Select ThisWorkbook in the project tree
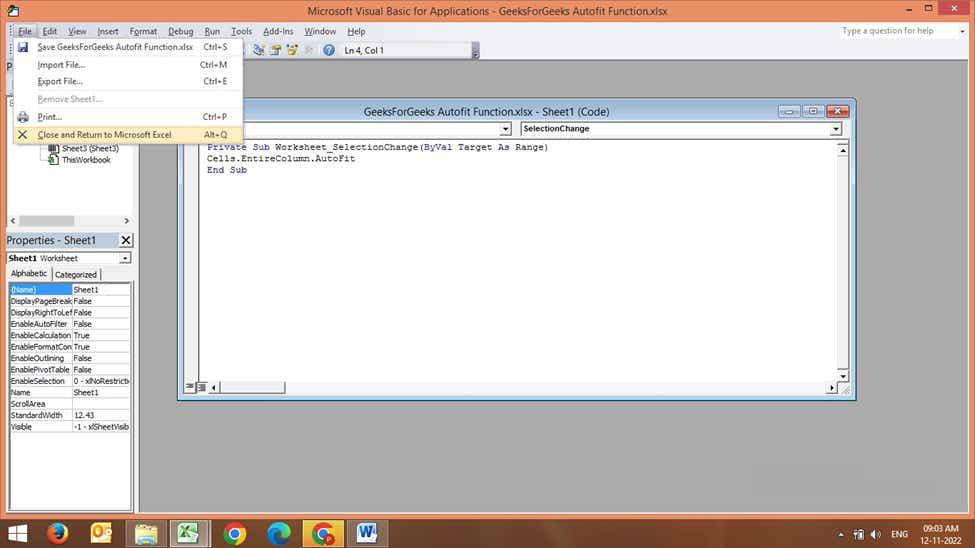This screenshot has width=975, height=548. (86, 160)
